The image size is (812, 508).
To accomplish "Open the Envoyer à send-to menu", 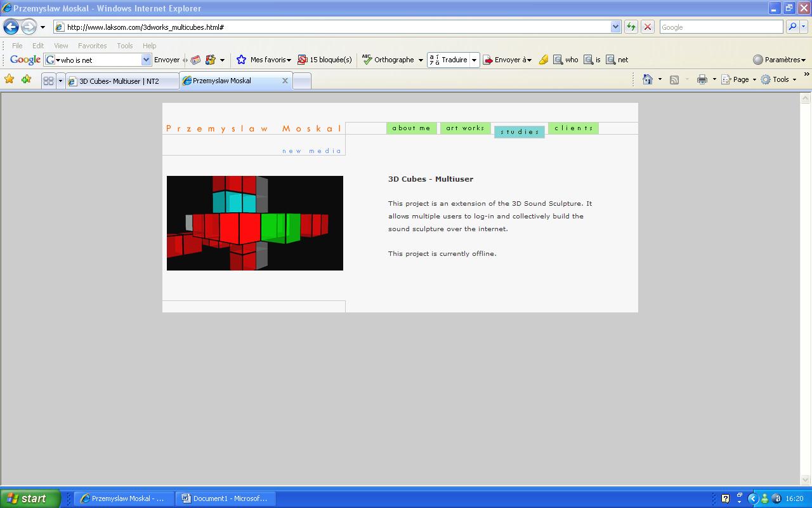I will click(x=507, y=60).
